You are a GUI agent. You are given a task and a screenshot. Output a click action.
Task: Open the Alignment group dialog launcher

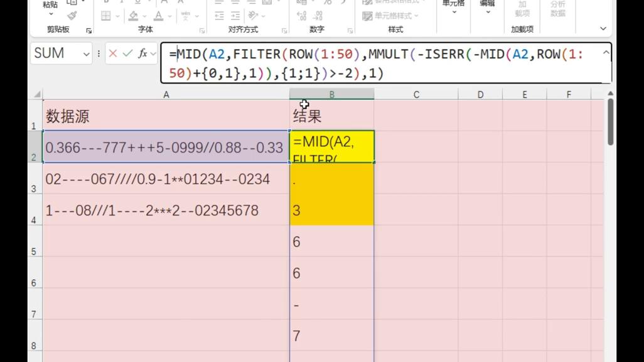(284, 30)
